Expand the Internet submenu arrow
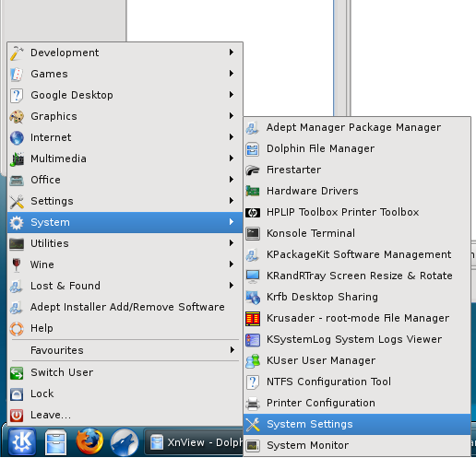476x458 pixels. tap(232, 137)
